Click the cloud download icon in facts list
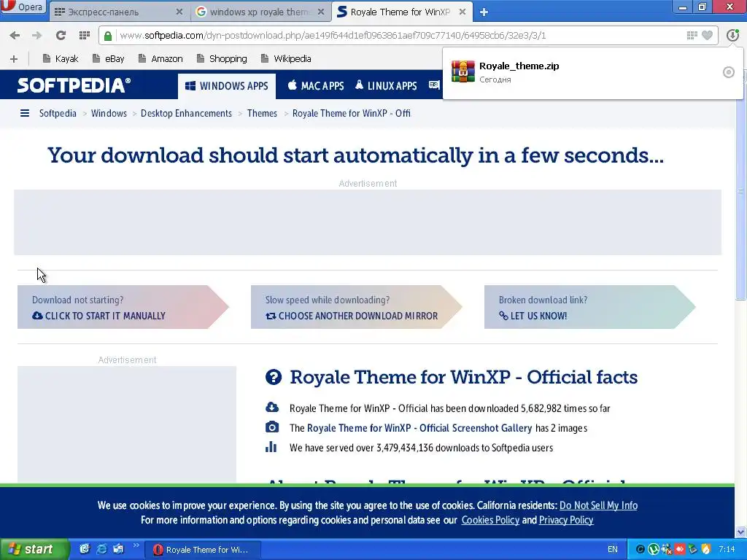Screen dimensions: 747x560 tap(271, 408)
